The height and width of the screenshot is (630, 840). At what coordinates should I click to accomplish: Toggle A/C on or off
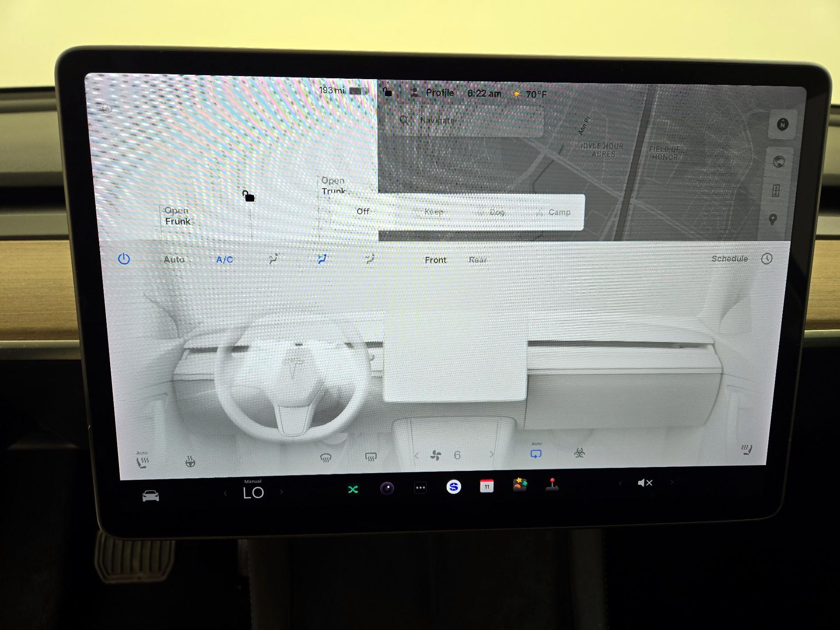pos(224,260)
